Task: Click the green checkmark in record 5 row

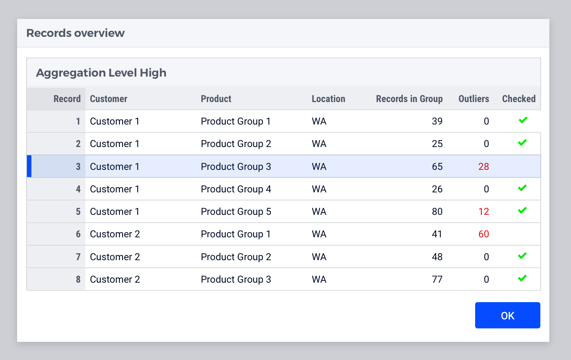Action: coord(522,210)
